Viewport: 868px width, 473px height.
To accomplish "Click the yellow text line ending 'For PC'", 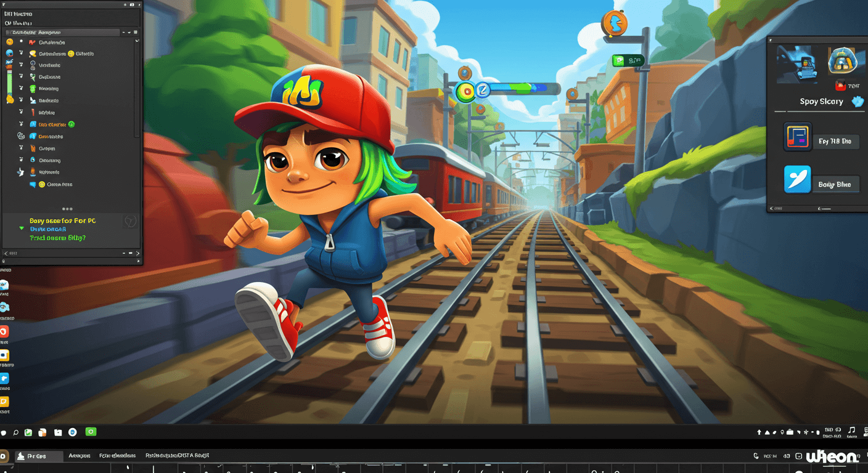I will 62,220.
